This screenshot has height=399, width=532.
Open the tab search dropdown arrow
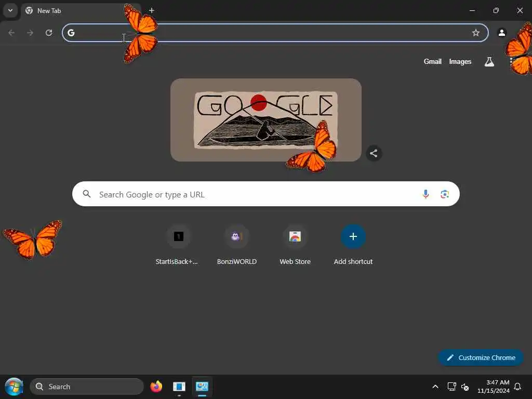10,10
